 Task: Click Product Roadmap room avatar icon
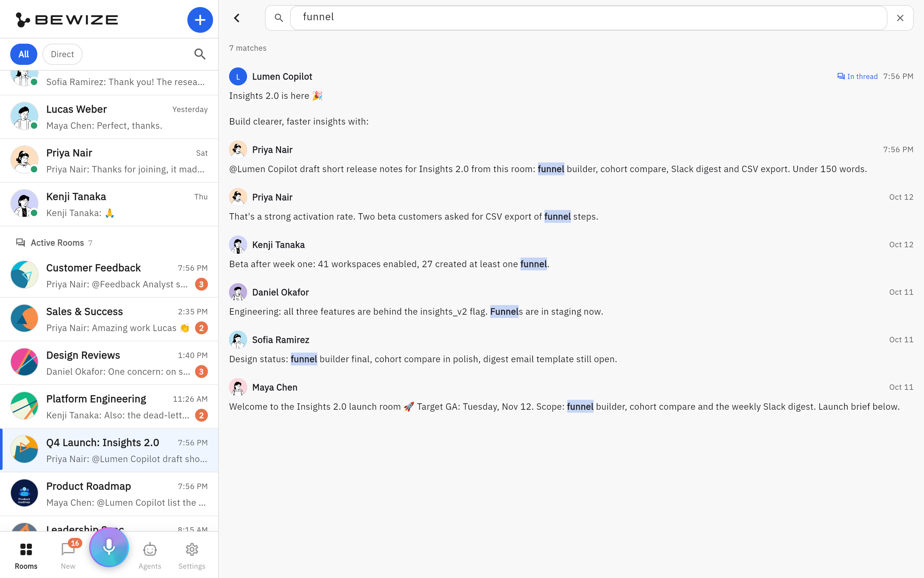point(24,493)
